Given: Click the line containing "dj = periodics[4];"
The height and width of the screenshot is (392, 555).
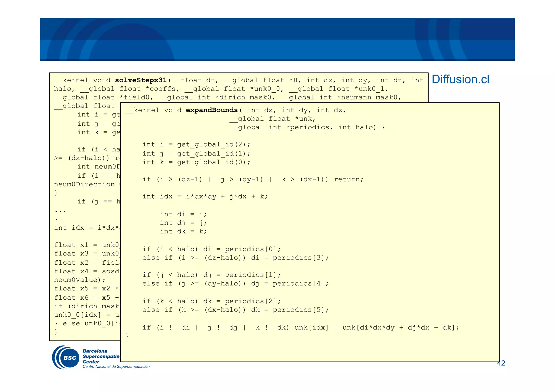Looking at the screenshot, I should (235, 283).
